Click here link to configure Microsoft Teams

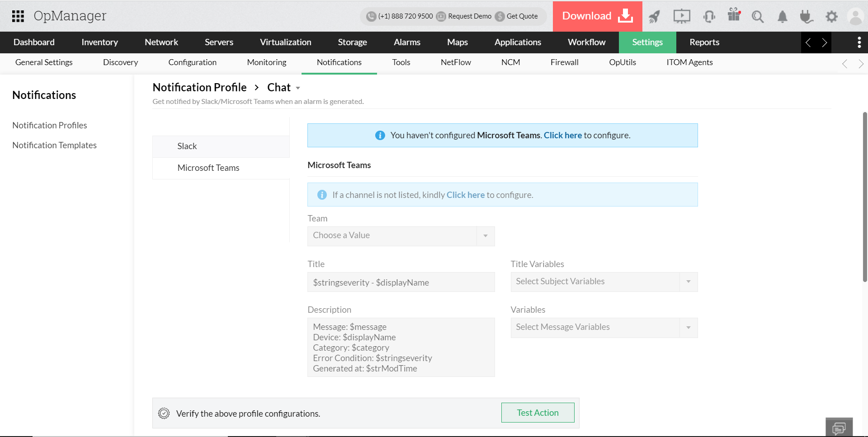pyautogui.click(x=563, y=136)
